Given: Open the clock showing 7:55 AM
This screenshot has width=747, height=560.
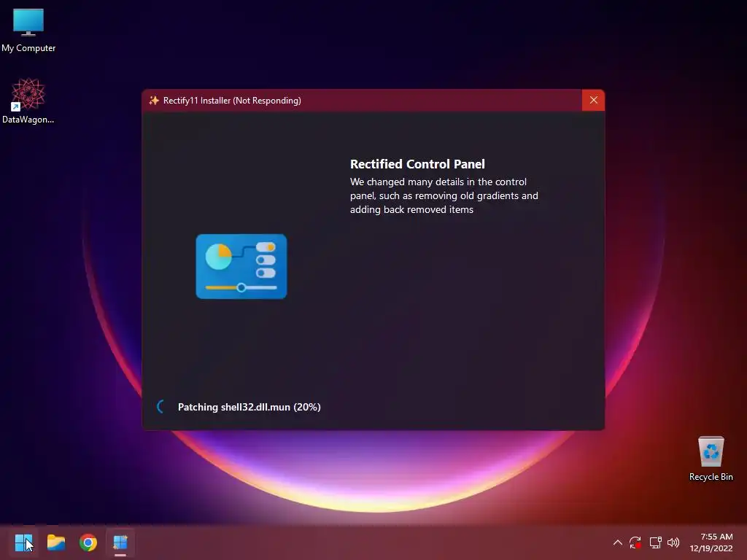Looking at the screenshot, I should click(711, 542).
